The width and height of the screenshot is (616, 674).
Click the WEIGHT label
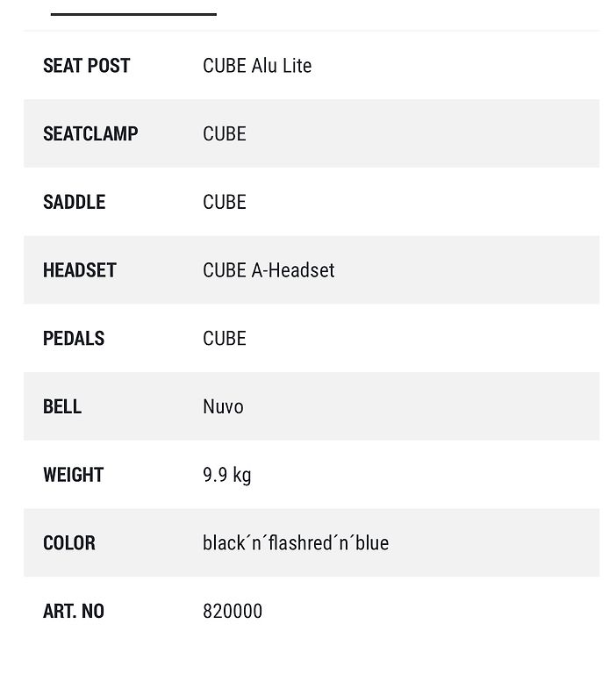click(73, 475)
